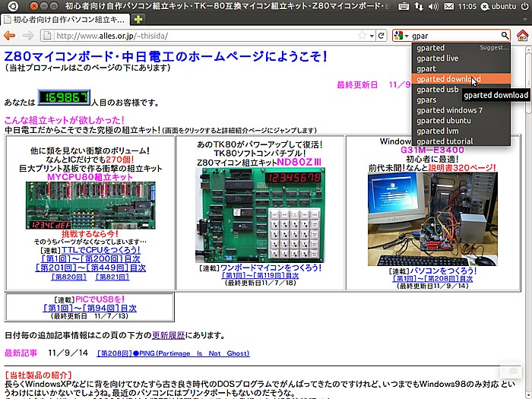
Task: Open the power session menu icon
Action: (x=524, y=6)
